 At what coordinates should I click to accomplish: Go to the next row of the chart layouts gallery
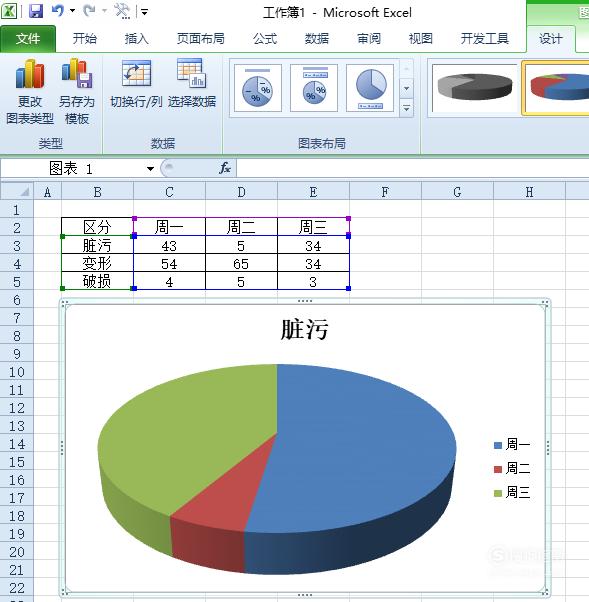406,89
